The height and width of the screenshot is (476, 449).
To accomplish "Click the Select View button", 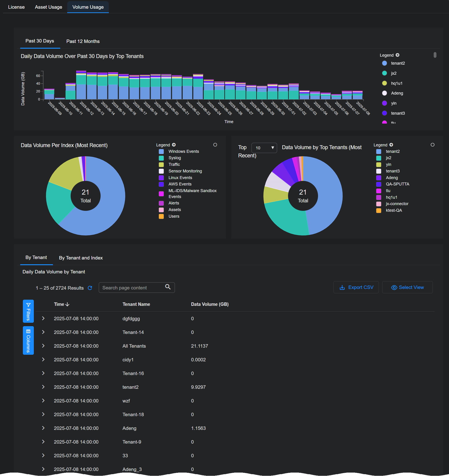I will [x=407, y=287].
